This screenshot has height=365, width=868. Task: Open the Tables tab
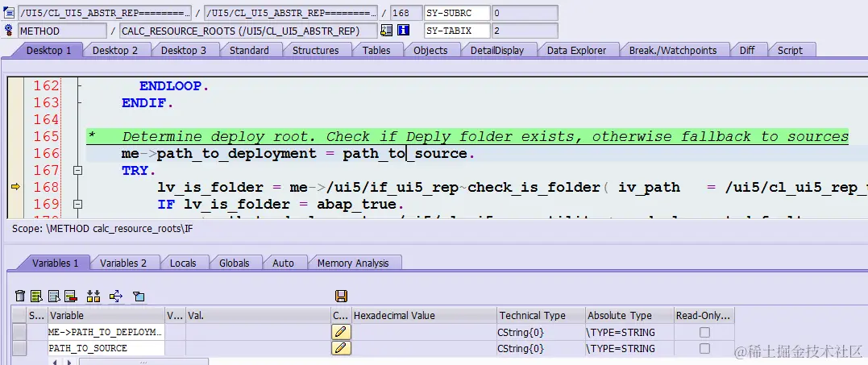point(376,50)
